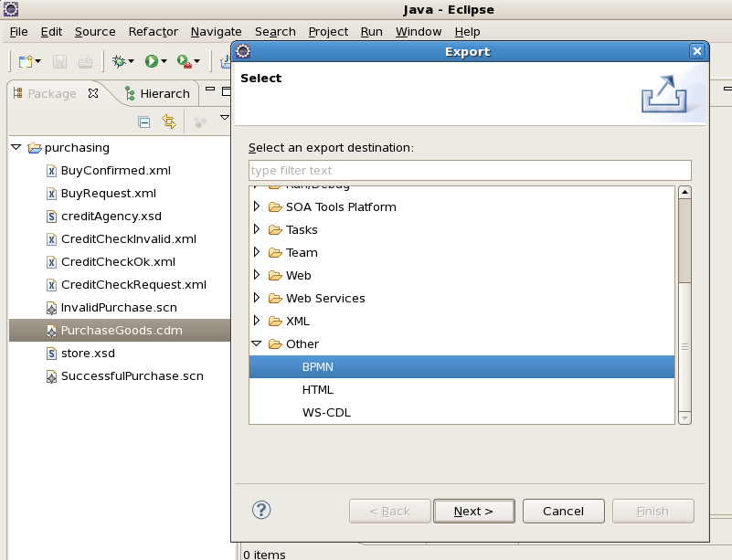Screen dimensions: 732x560
Task: Click the export list scroll-up arrow
Action: pyautogui.click(x=684, y=192)
